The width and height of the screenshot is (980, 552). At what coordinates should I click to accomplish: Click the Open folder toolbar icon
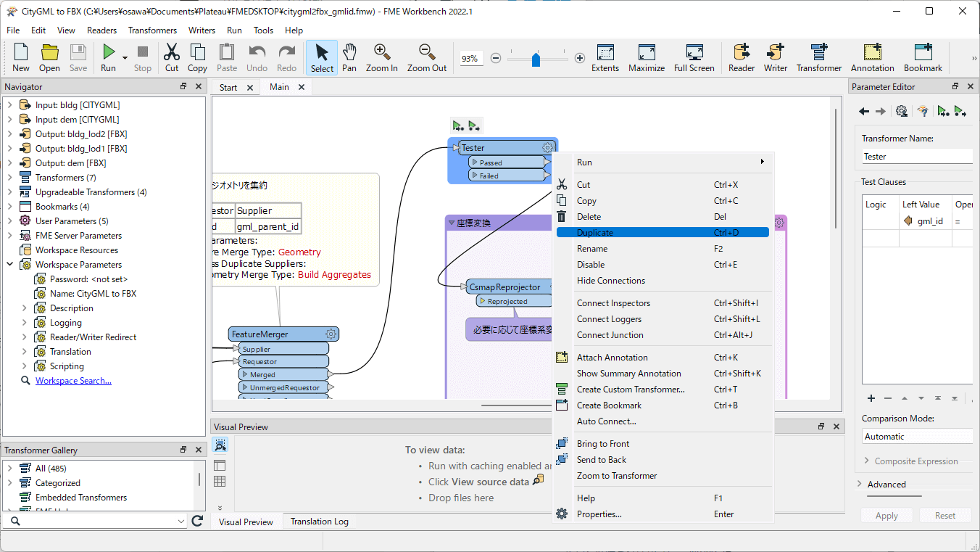pyautogui.click(x=49, y=52)
